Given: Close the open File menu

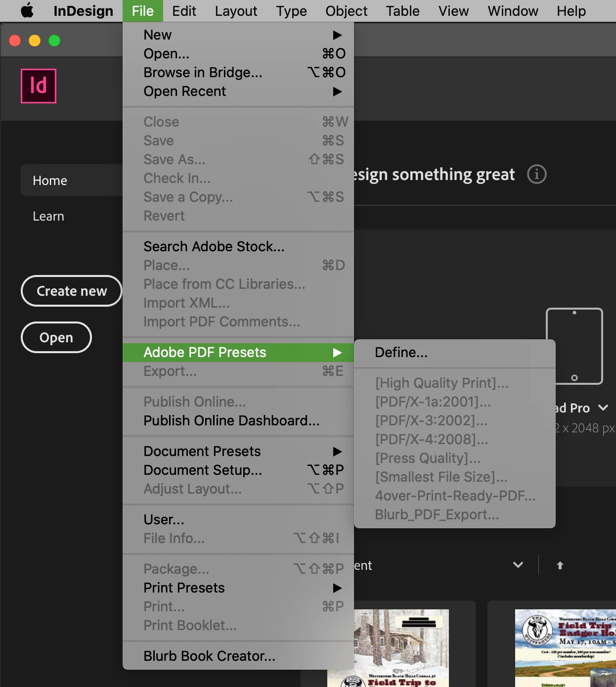Looking at the screenshot, I should [x=143, y=11].
